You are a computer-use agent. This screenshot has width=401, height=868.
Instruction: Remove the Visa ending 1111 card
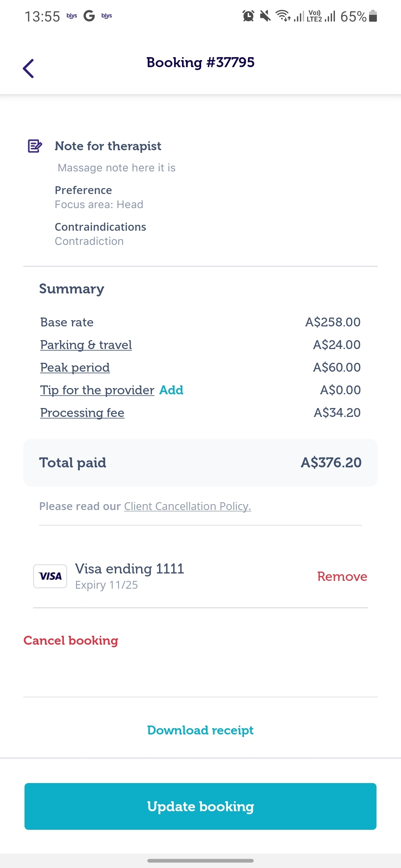(342, 576)
